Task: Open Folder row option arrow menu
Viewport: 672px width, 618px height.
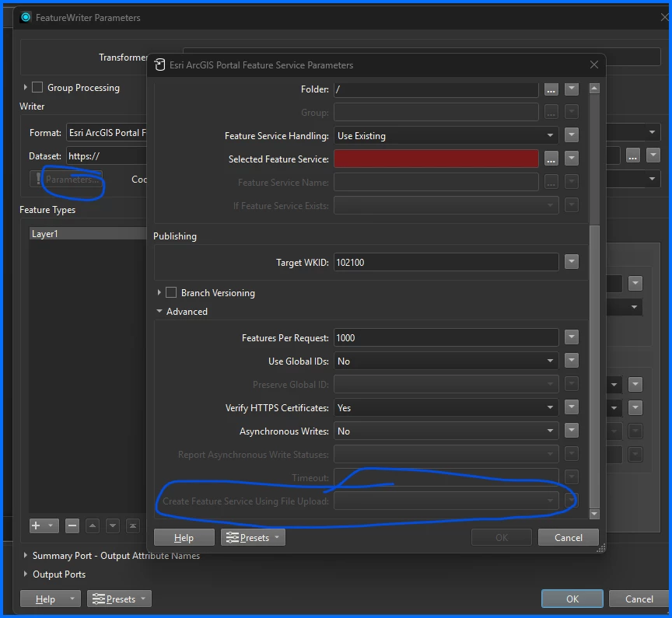Action: 572,89
